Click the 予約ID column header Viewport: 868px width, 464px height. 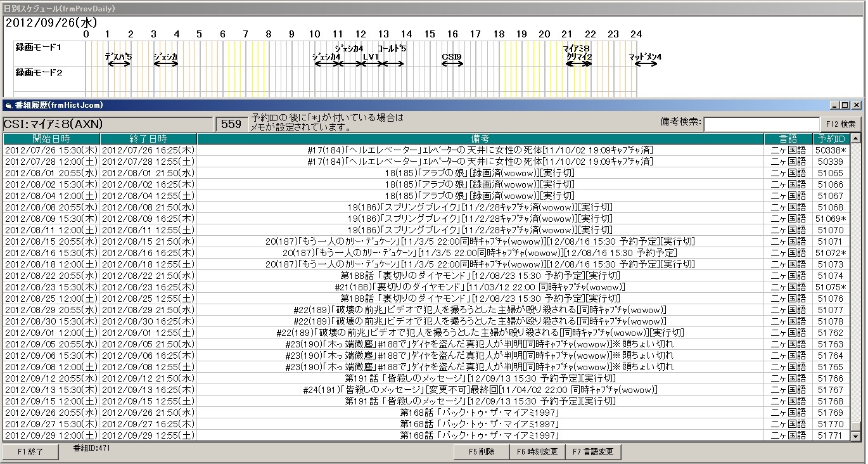click(830, 139)
